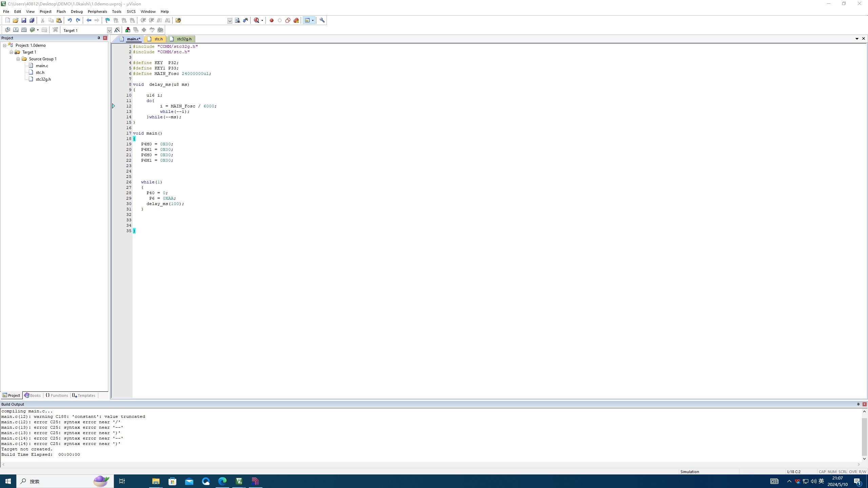Screen dimensions: 868x488
Task: Disable all breakpoints icon
Action: 288,20
